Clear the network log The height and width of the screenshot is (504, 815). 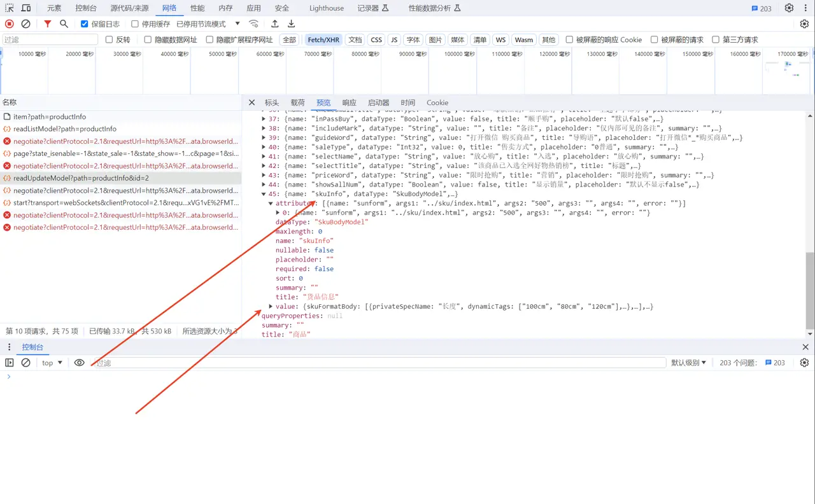tap(26, 24)
